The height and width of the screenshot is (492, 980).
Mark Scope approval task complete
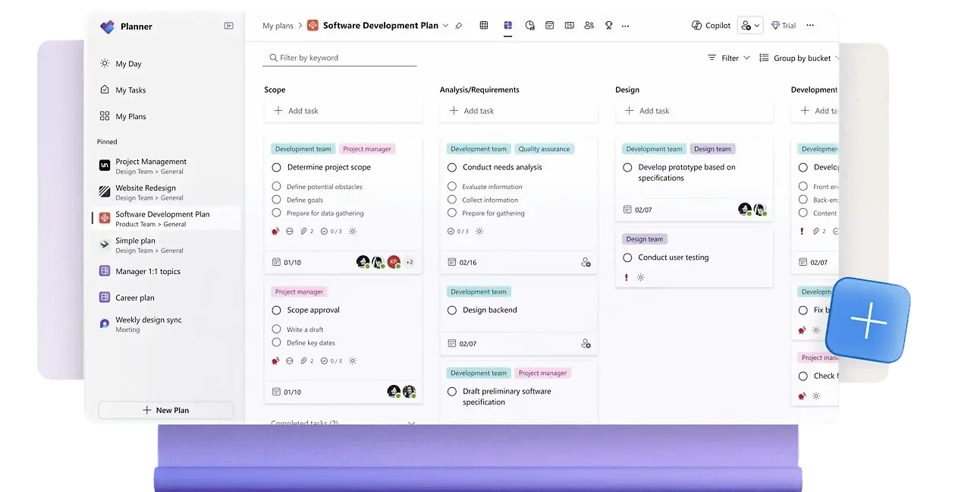pos(277,310)
